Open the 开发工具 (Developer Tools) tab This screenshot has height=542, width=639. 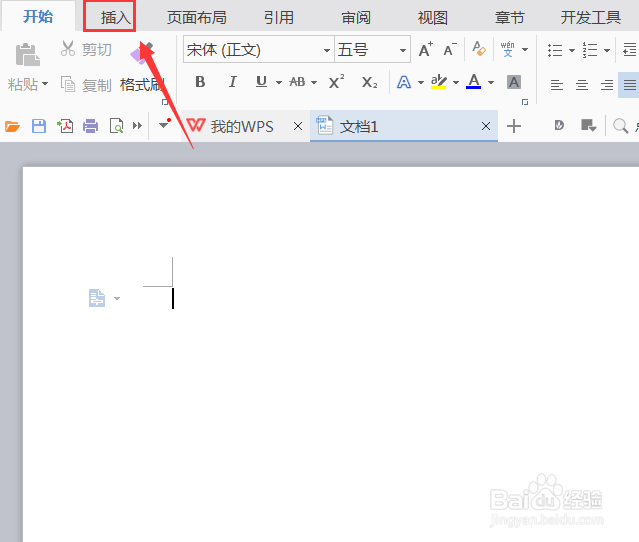coord(591,18)
